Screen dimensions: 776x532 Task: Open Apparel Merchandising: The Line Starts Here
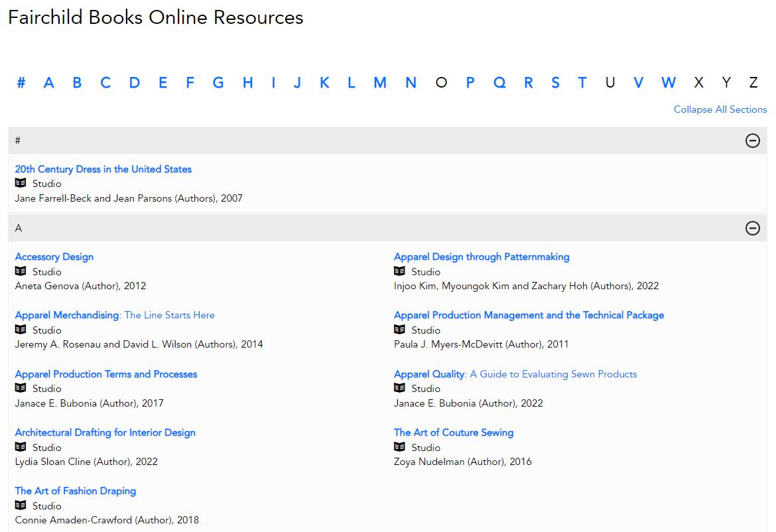pos(115,315)
